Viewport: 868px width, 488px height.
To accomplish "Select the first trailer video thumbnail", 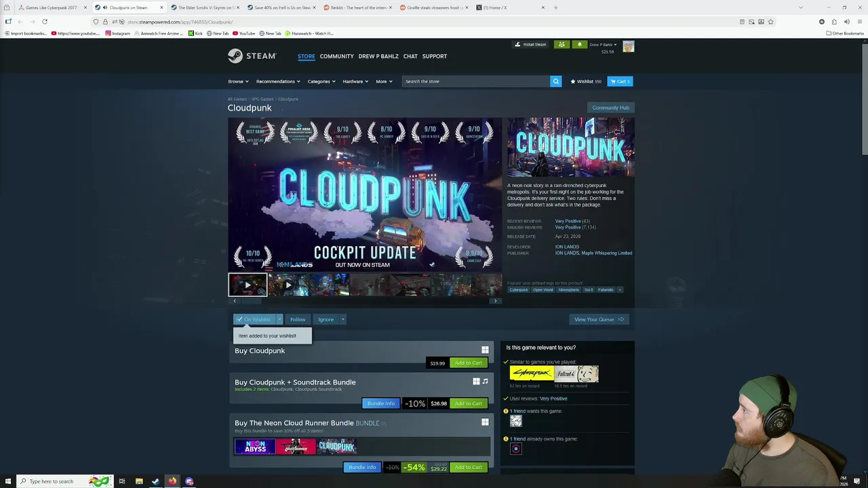I will pyautogui.click(x=248, y=285).
